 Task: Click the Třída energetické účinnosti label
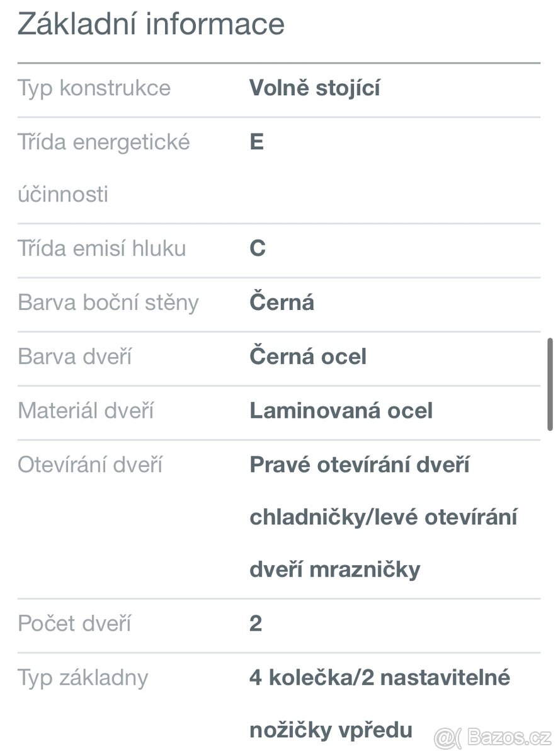click(x=104, y=168)
